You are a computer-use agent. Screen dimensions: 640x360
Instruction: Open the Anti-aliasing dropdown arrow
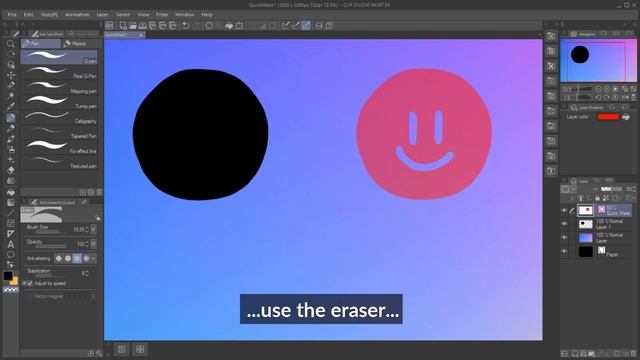(x=93, y=258)
